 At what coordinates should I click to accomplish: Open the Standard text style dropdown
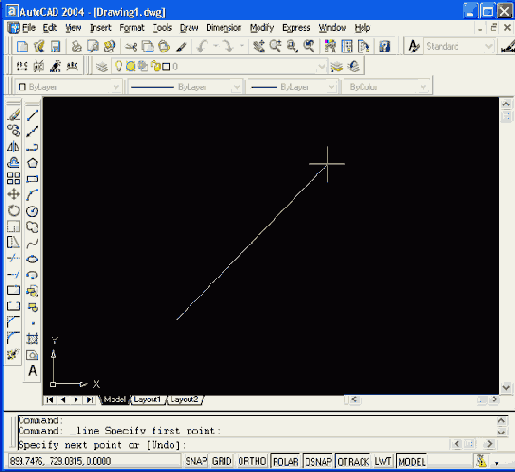coord(489,46)
